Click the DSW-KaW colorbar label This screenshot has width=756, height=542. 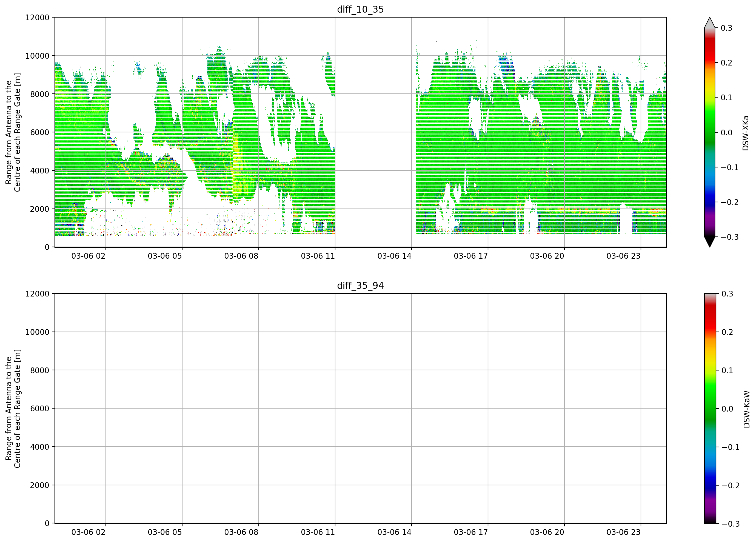click(747, 409)
